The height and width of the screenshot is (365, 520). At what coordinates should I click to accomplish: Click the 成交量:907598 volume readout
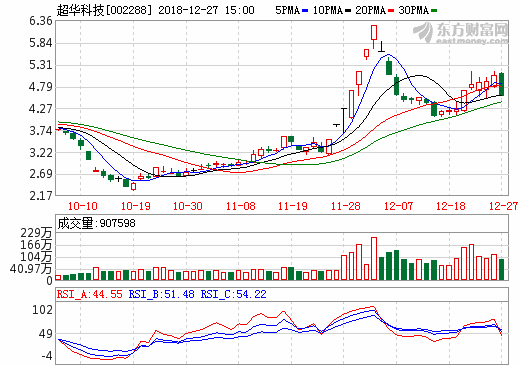coord(96,223)
